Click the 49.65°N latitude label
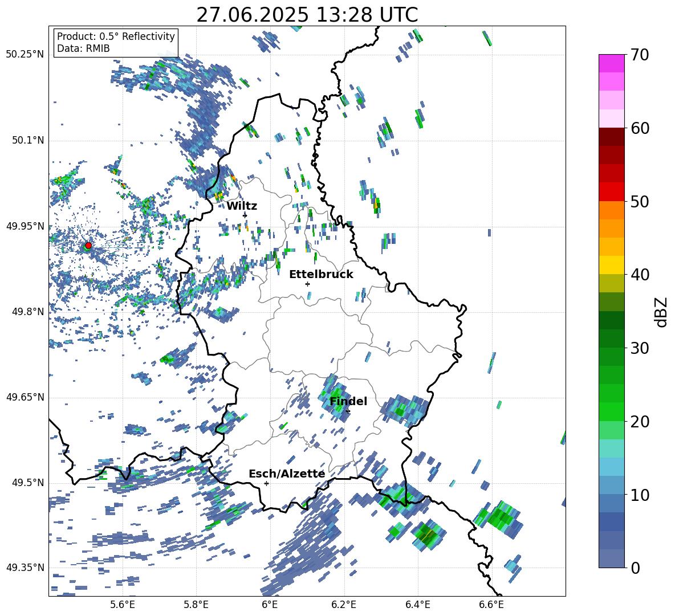The width and height of the screenshot is (675, 616). coord(25,397)
